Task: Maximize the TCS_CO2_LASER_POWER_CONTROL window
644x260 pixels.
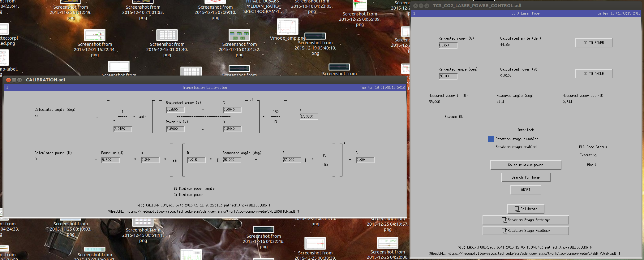Action: point(427,6)
